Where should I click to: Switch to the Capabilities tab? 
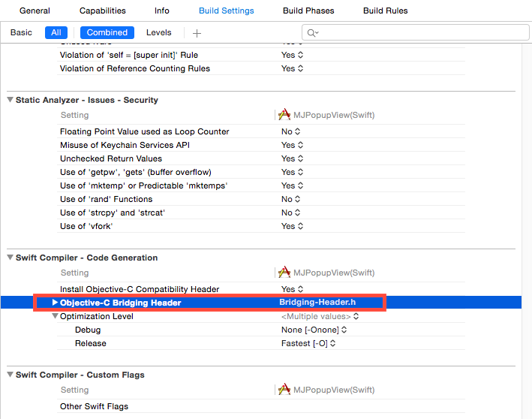103,11
